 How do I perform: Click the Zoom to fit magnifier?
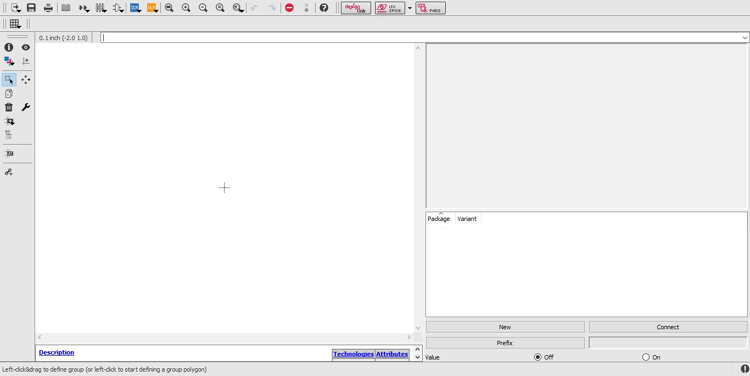point(169,8)
